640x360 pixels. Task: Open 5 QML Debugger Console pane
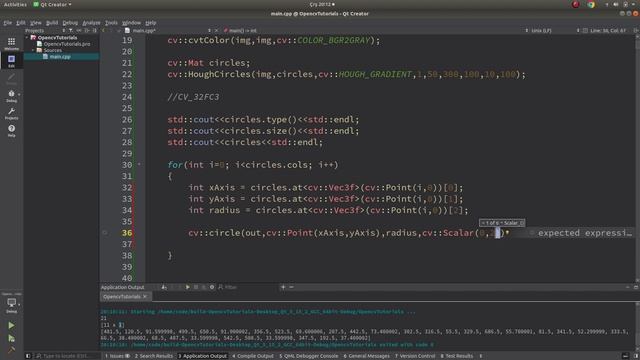pos(309,356)
